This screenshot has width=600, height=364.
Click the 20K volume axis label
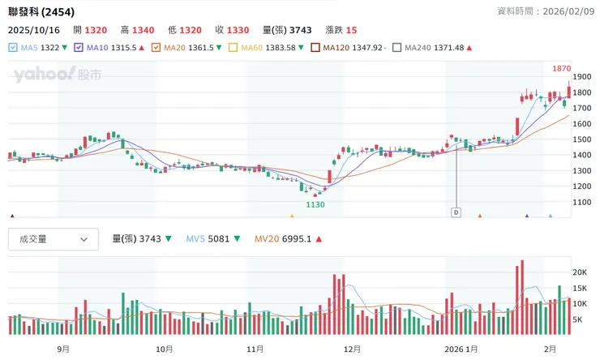tap(580, 272)
